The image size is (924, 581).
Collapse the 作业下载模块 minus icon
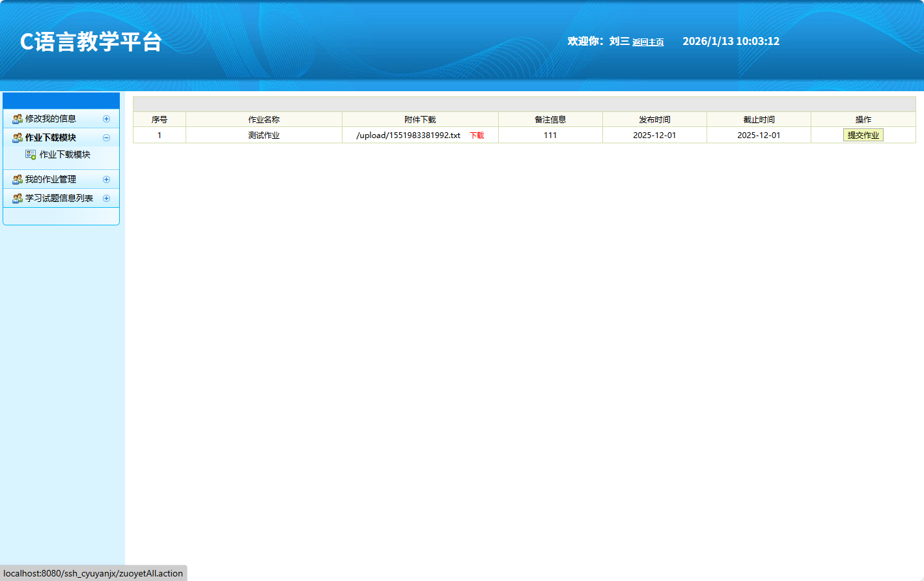pos(106,137)
